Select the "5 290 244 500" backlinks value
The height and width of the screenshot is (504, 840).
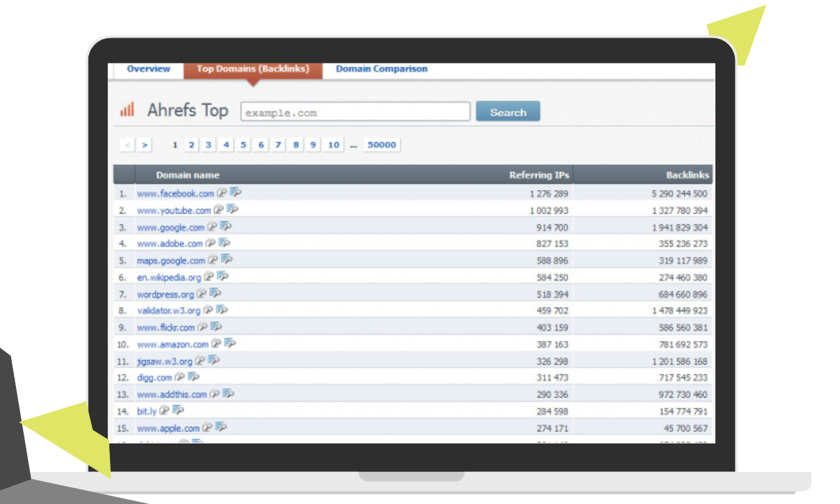pyautogui.click(x=680, y=194)
